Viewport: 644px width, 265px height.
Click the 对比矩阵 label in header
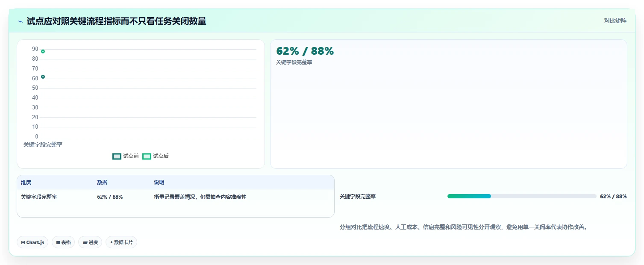pos(615,21)
